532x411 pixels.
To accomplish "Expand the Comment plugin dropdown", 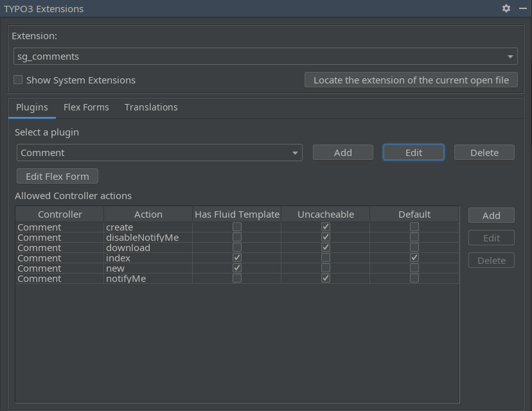I will [x=159, y=153].
